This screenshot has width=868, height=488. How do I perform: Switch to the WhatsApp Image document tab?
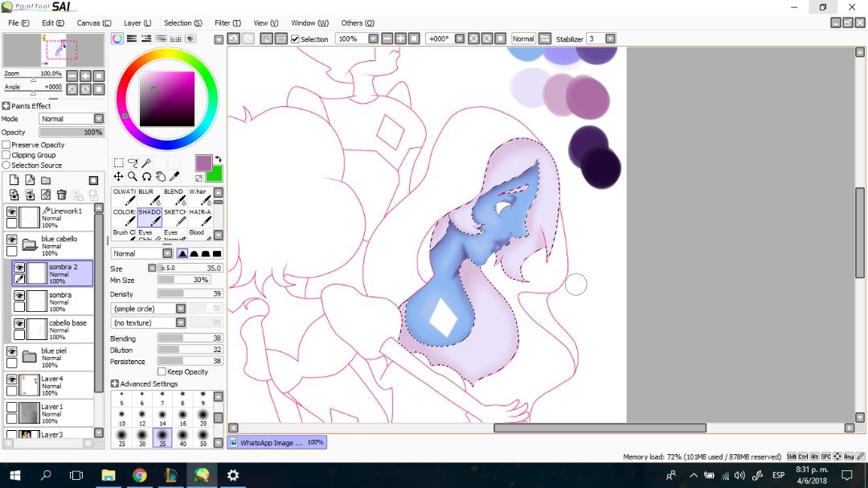(x=276, y=443)
